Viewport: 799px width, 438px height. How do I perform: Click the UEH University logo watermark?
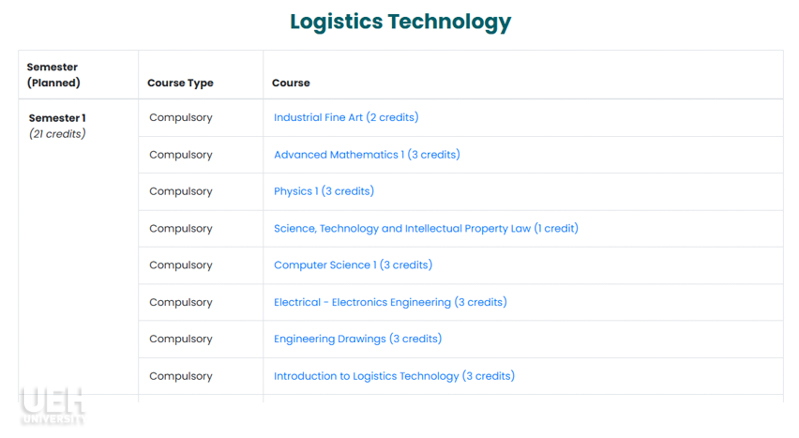point(52,406)
